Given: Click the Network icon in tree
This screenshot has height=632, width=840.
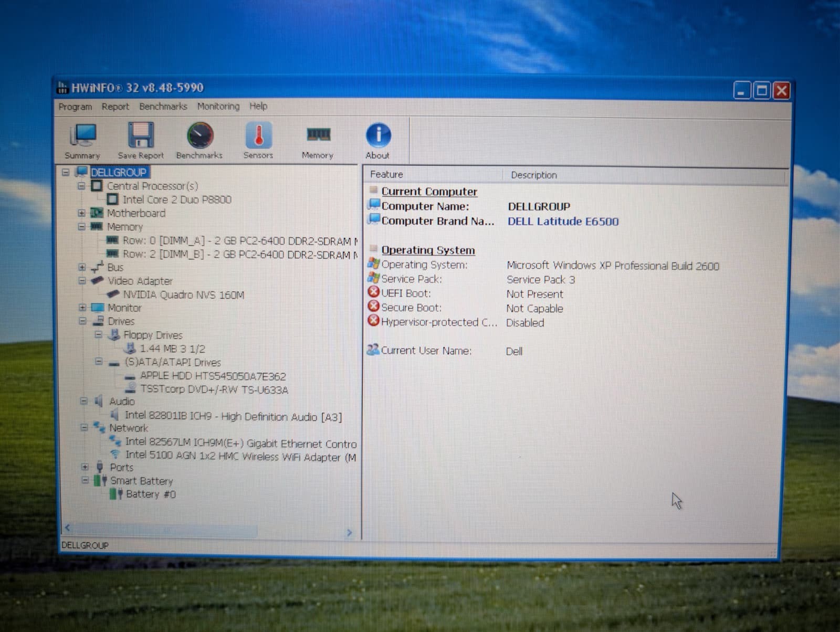Looking at the screenshot, I should tap(99, 427).
